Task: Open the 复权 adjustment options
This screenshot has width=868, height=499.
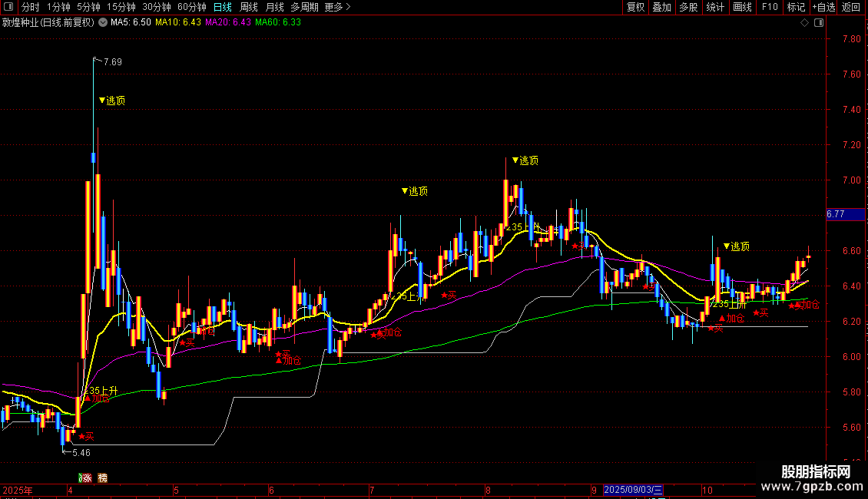Action: pos(635,7)
